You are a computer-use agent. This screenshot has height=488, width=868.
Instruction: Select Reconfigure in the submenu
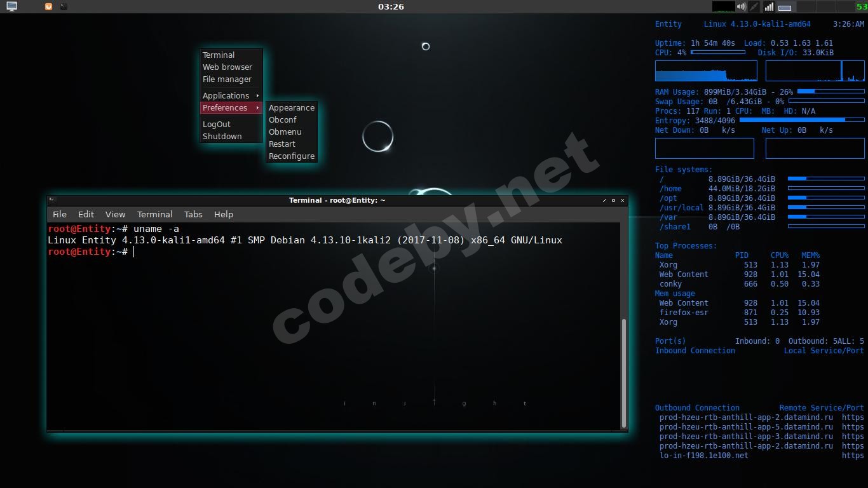click(292, 156)
